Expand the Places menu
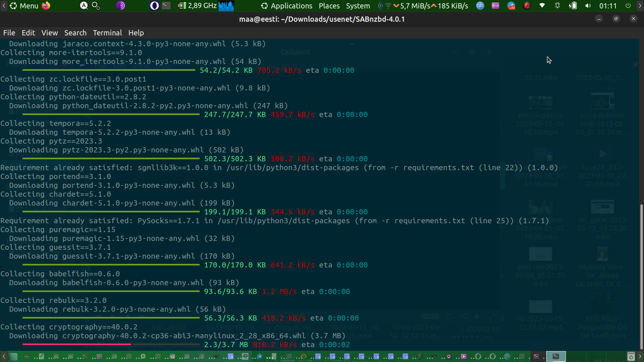Viewport: 644px width, 362px height. click(x=329, y=6)
